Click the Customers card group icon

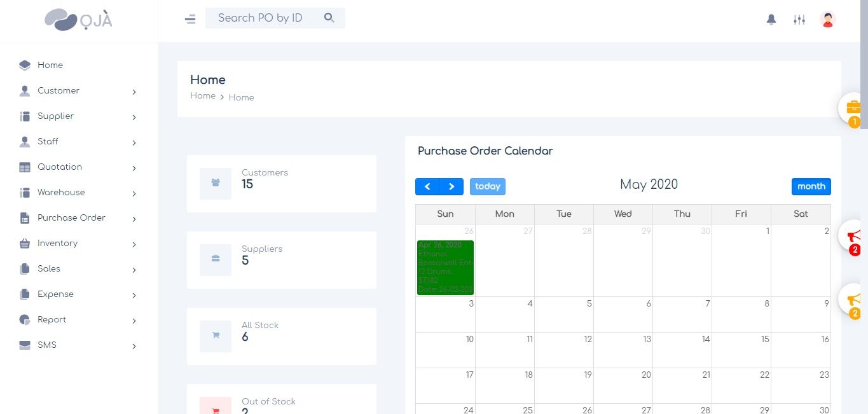click(x=216, y=183)
